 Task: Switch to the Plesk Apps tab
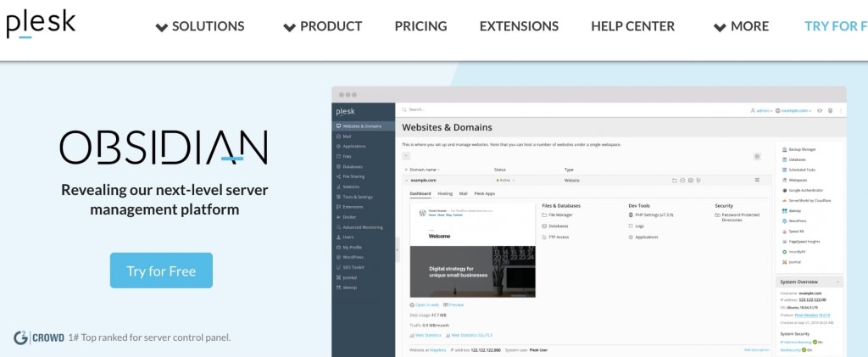484,193
